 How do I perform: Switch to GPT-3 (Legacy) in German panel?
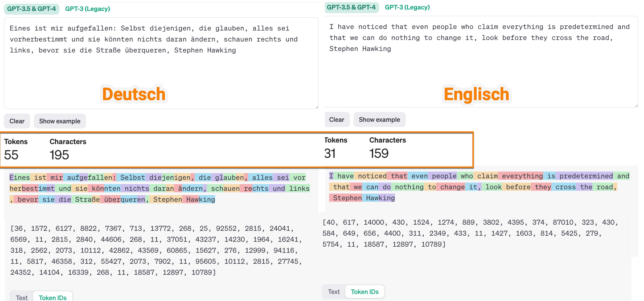click(x=87, y=9)
